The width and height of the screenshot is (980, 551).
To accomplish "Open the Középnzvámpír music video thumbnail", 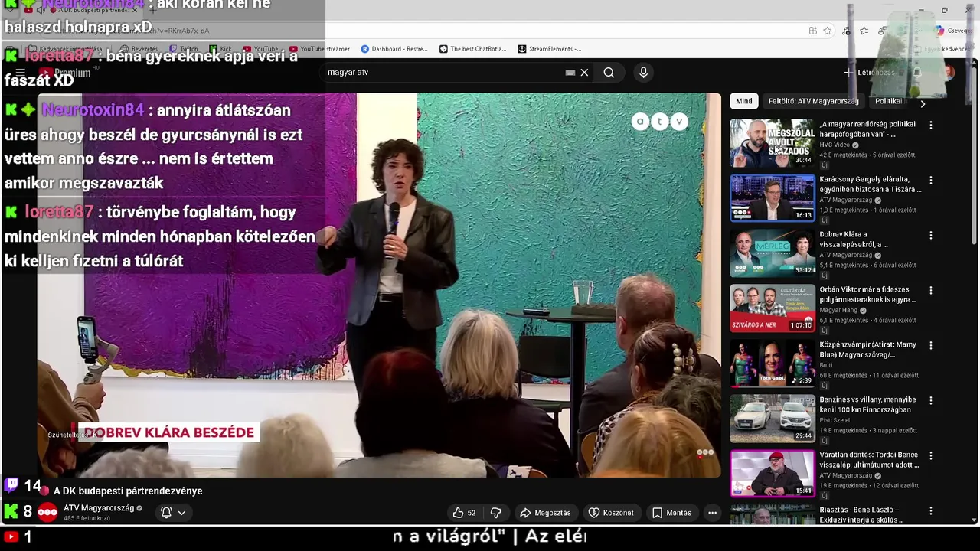I will pos(772,364).
